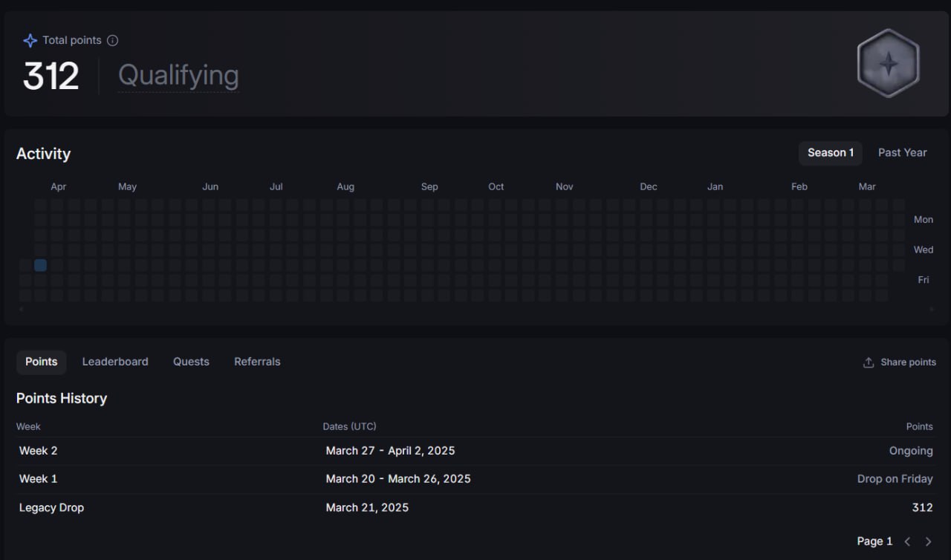Viewport: 951px width, 560px height.
Task: Click date March 20 - March 26, 2025
Action: pyautogui.click(x=398, y=479)
